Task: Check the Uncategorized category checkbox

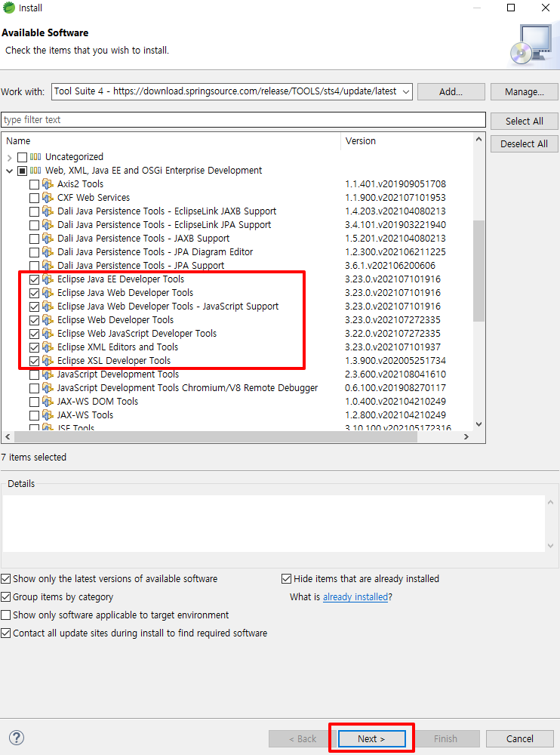Action: coord(22,157)
